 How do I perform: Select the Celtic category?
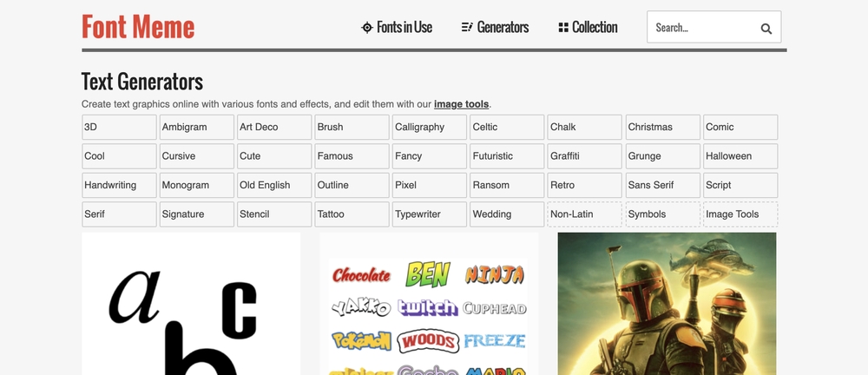(507, 127)
